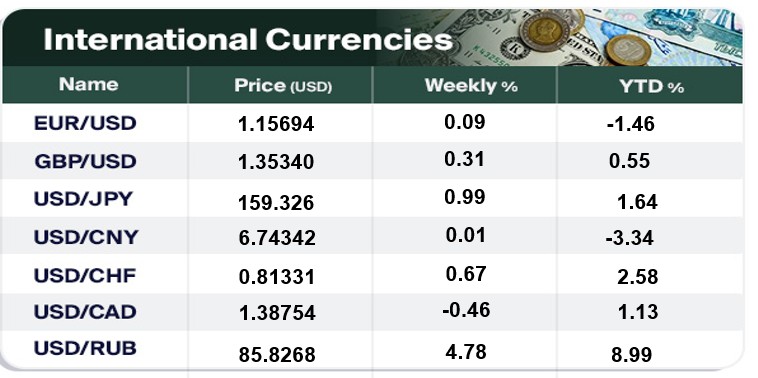Click the International Currencies title
The height and width of the screenshot is (378, 758).
point(248,40)
